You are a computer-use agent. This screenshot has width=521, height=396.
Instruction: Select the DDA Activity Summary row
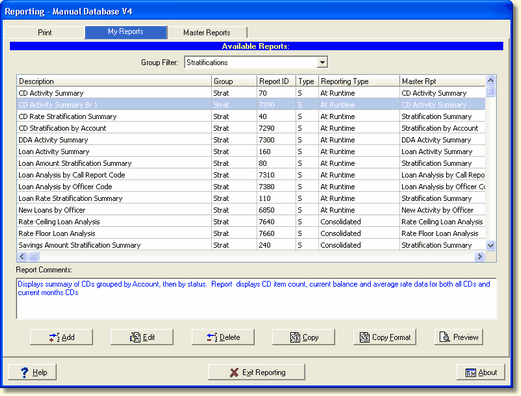[251, 140]
